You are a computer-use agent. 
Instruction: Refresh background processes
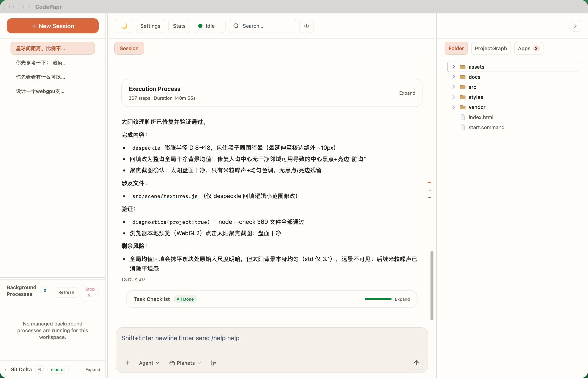coord(66,292)
